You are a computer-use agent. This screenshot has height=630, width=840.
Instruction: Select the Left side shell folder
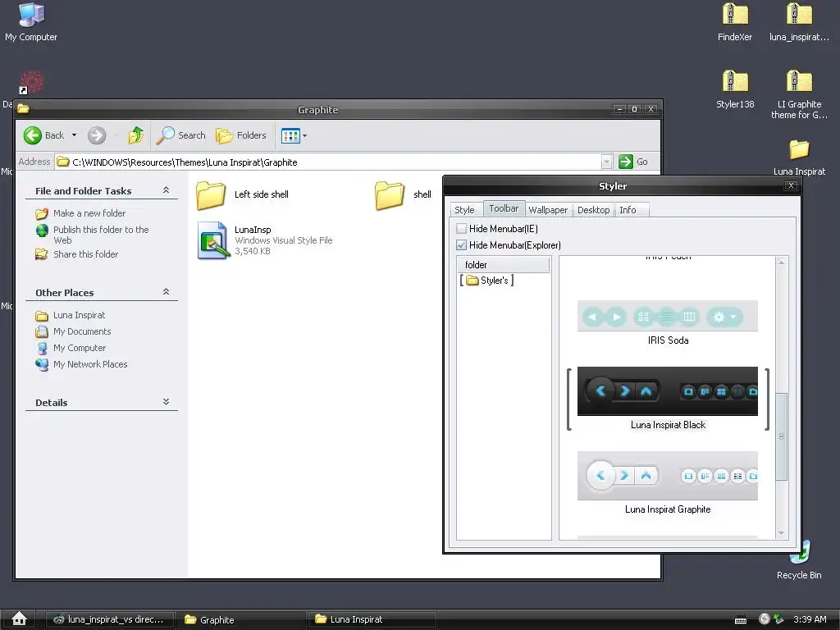(x=243, y=195)
